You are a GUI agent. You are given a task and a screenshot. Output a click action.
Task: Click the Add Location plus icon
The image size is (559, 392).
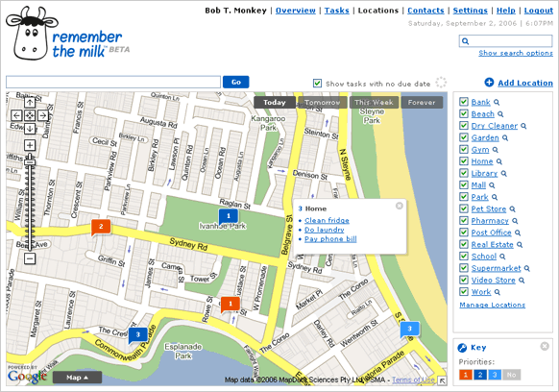click(x=489, y=83)
